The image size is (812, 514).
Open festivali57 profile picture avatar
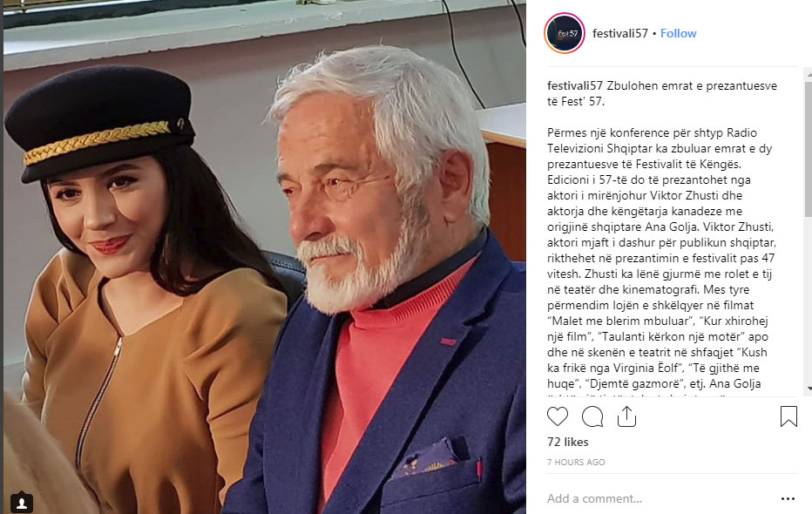click(565, 33)
